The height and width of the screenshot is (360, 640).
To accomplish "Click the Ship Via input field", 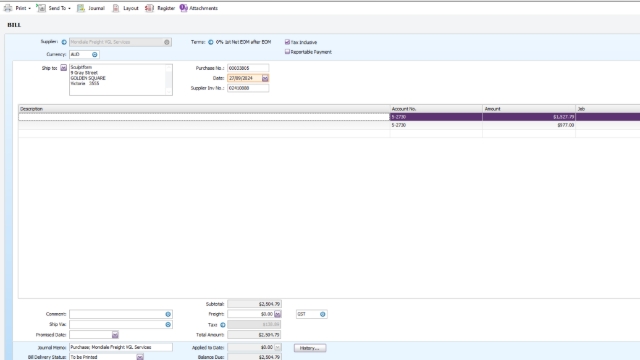I will (117, 324).
